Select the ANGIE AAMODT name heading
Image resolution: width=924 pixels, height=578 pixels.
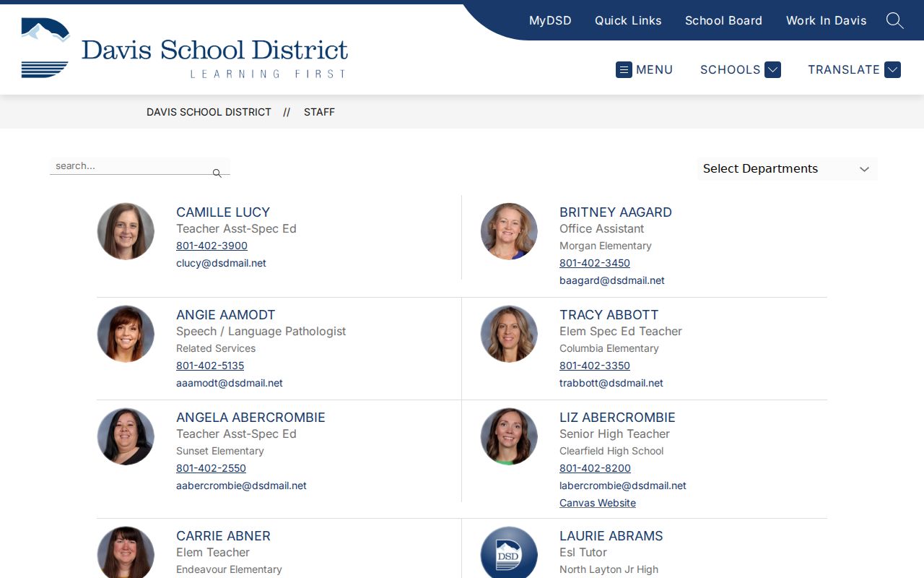tap(226, 315)
